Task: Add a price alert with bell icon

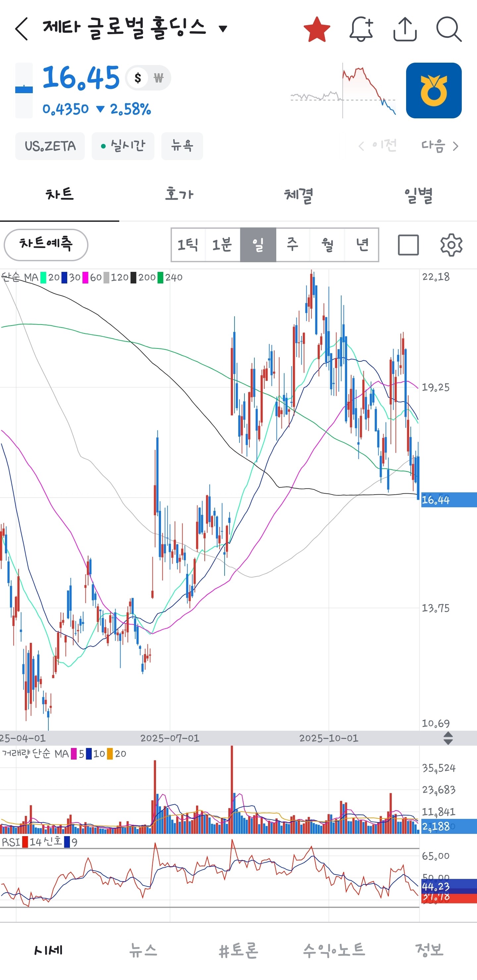Action: pyautogui.click(x=361, y=29)
